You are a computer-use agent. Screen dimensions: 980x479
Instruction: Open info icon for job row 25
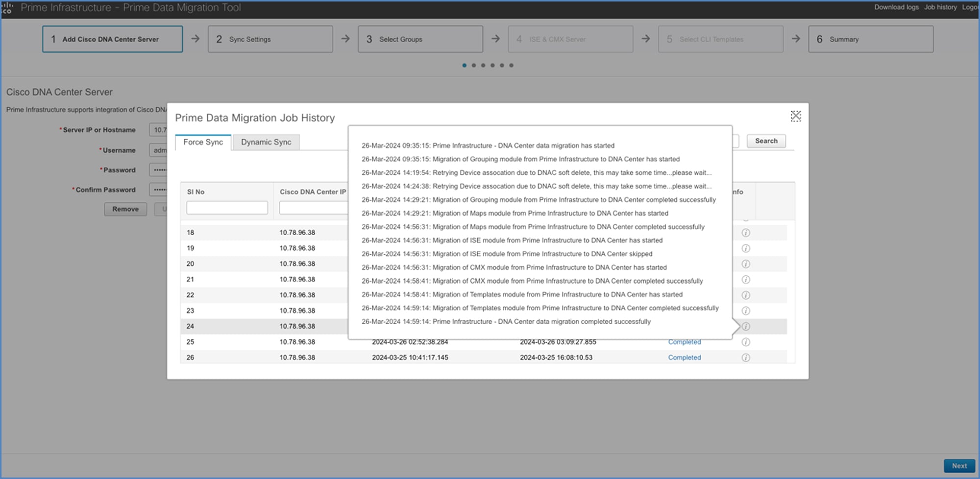(746, 342)
